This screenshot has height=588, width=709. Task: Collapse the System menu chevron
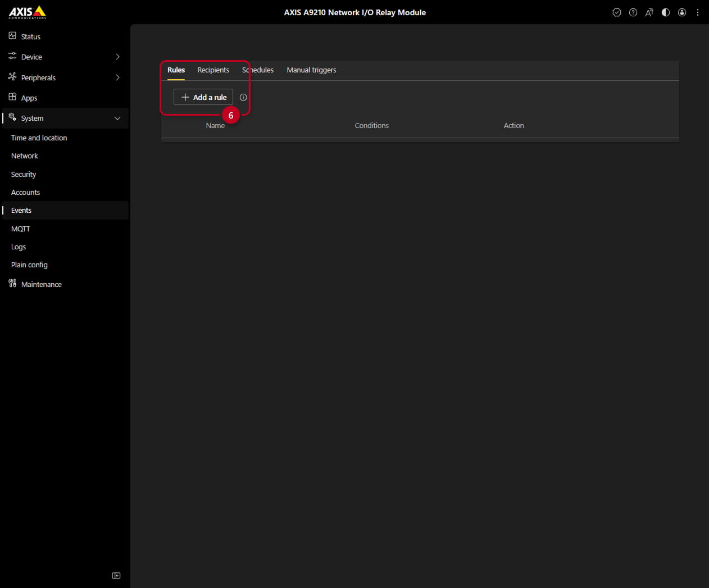(117, 118)
